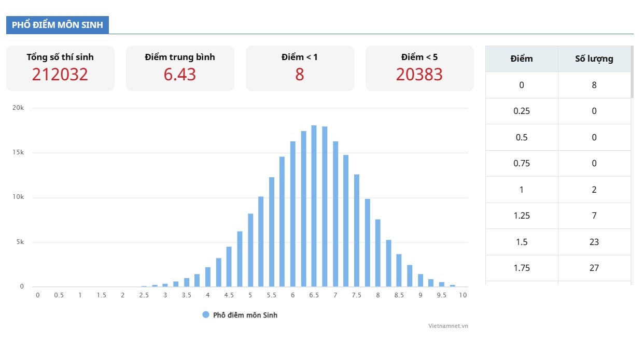Screen dimensions: 644x345
Task: Select the 'Điểm < 5' 20383 card
Action: (419, 68)
